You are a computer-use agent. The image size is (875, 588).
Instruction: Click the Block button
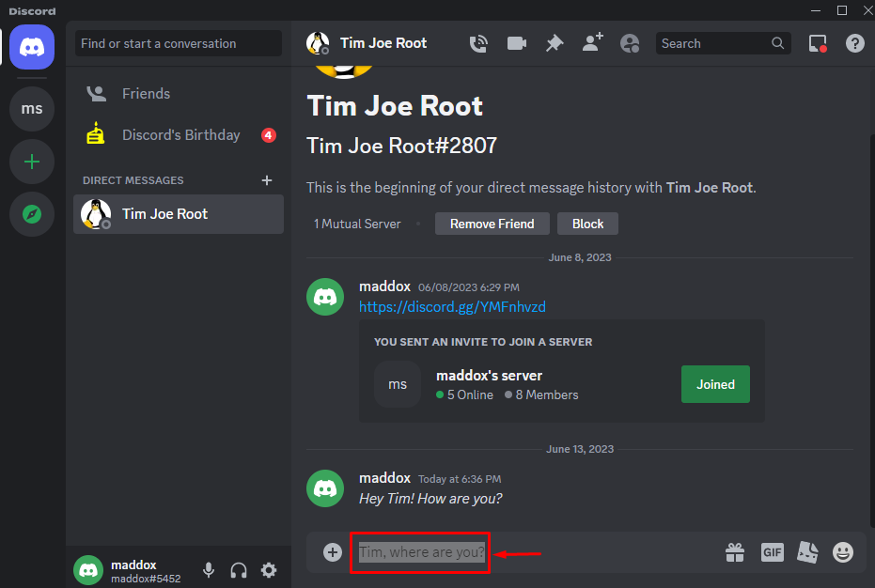(587, 224)
